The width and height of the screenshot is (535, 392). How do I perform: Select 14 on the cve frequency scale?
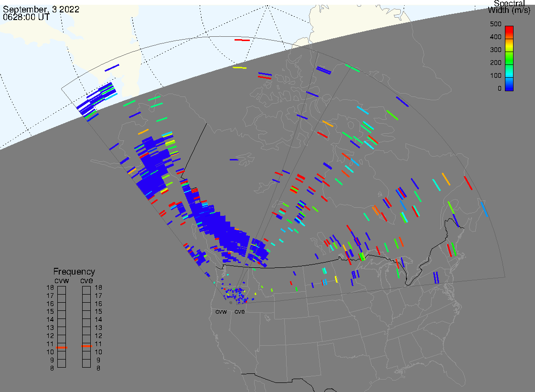[98, 320]
